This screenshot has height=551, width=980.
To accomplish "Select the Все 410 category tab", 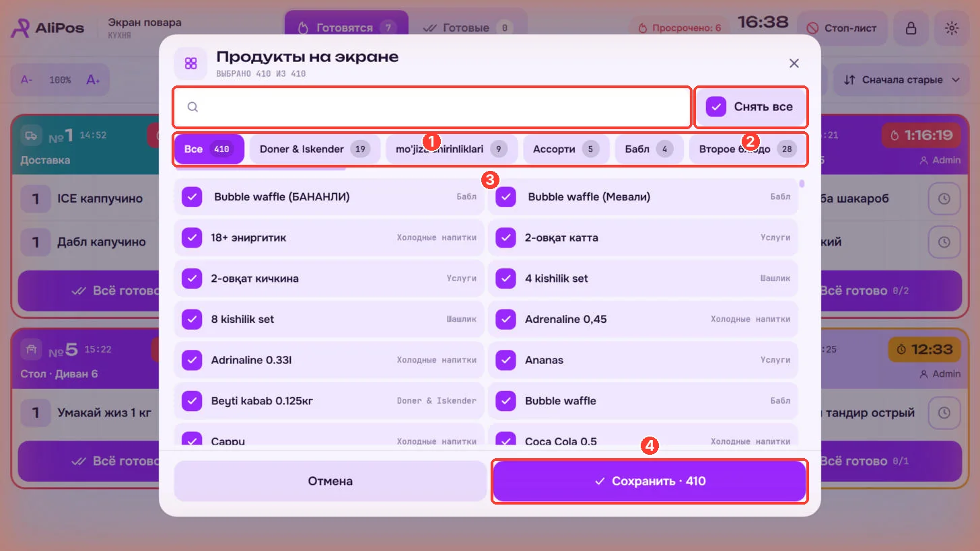I will 209,149.
